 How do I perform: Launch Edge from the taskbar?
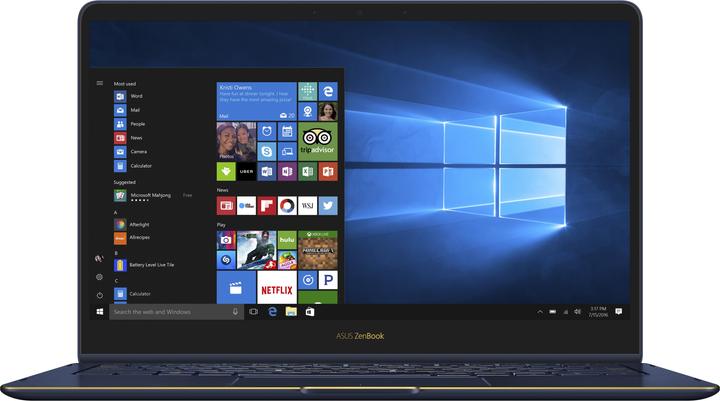pyautogui.click(x=272, y=312)
